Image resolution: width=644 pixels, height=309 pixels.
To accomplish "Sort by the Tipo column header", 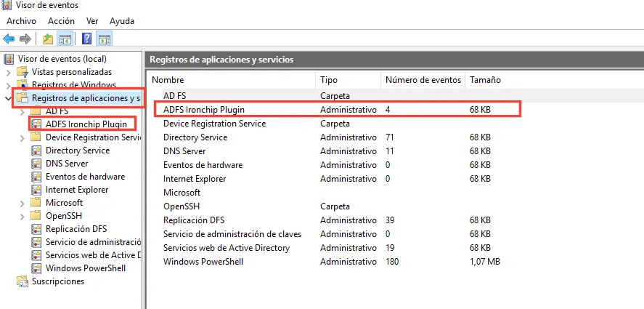I will 349,80.
